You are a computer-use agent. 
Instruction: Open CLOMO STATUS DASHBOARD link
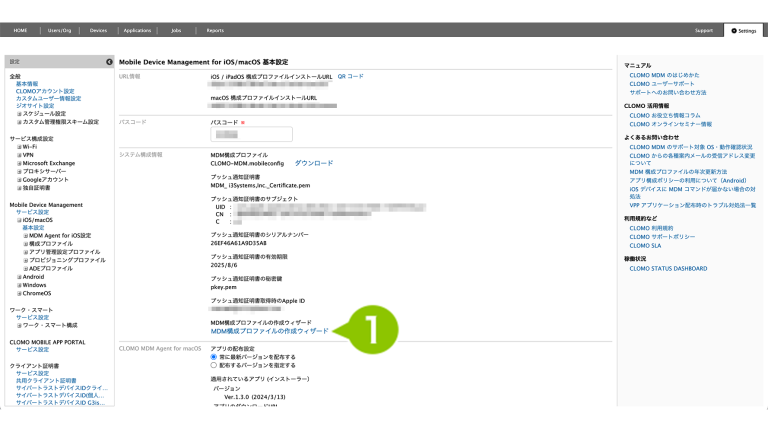(668, 269)
